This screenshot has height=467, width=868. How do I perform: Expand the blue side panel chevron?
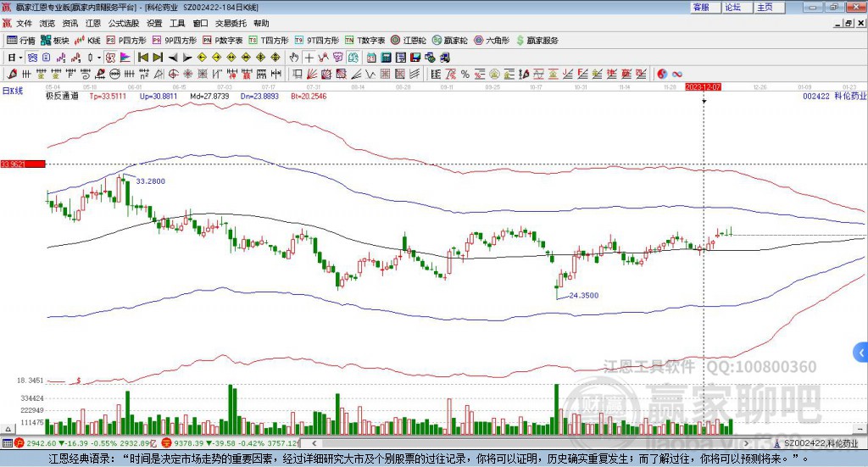[861, 352]
